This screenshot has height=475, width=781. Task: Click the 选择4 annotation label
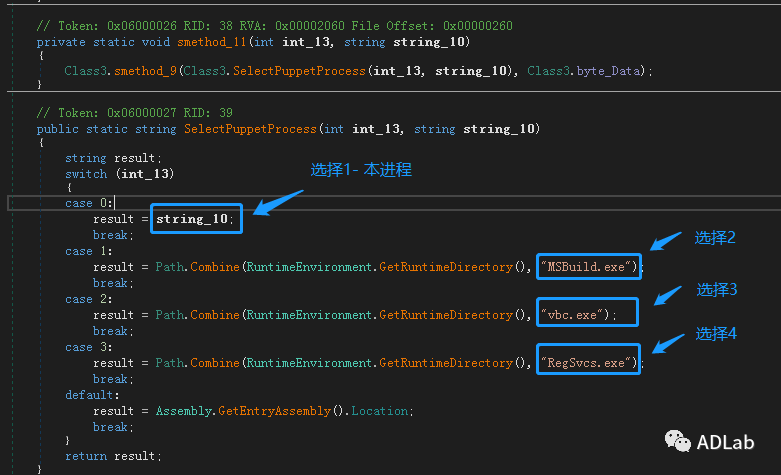[716, 334]
